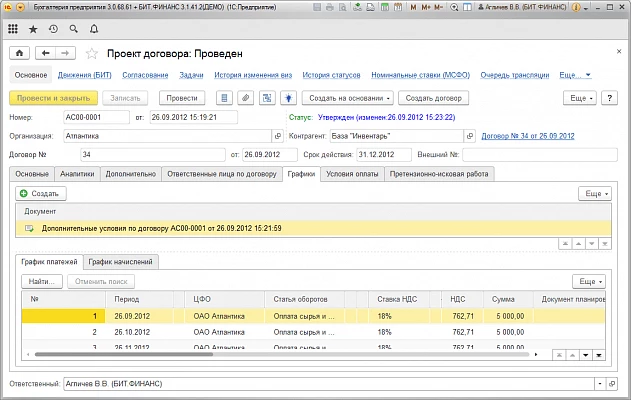Open related documents structure icon

(267, 98)
